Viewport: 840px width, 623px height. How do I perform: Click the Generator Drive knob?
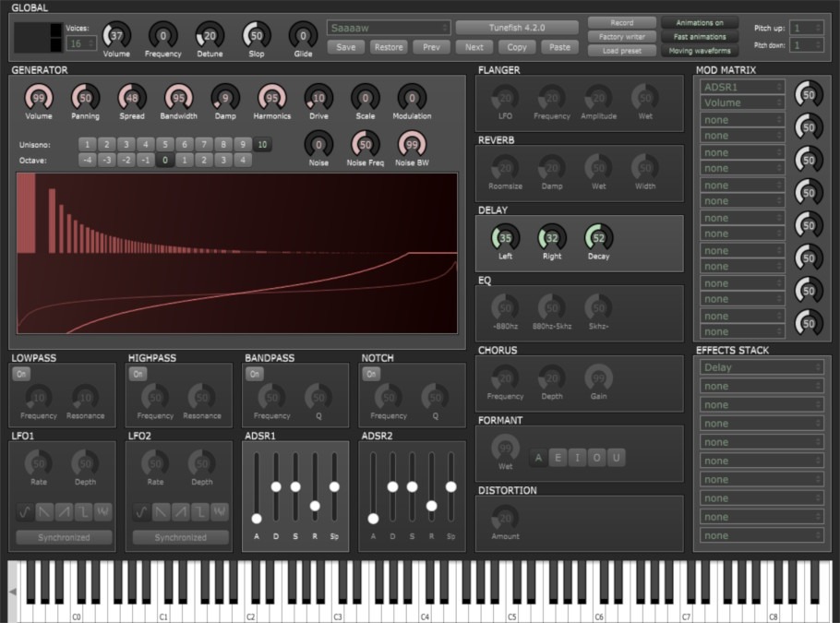point(318,98)
